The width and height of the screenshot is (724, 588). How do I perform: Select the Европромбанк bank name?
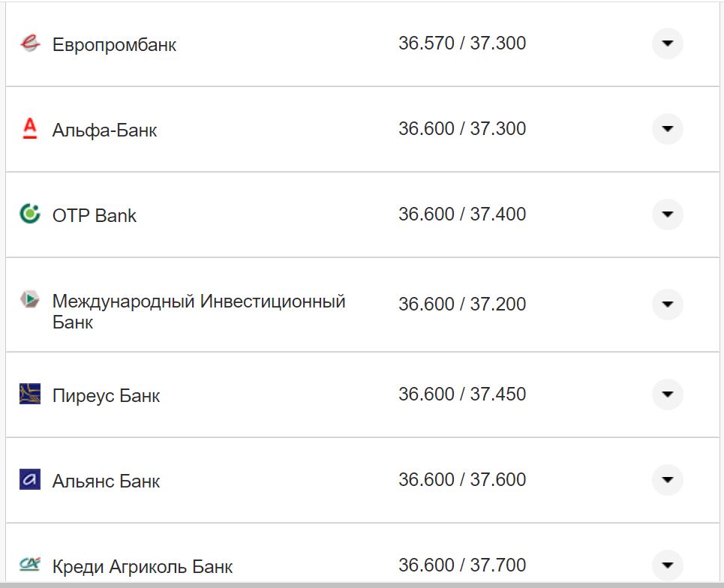coord(113,44)
